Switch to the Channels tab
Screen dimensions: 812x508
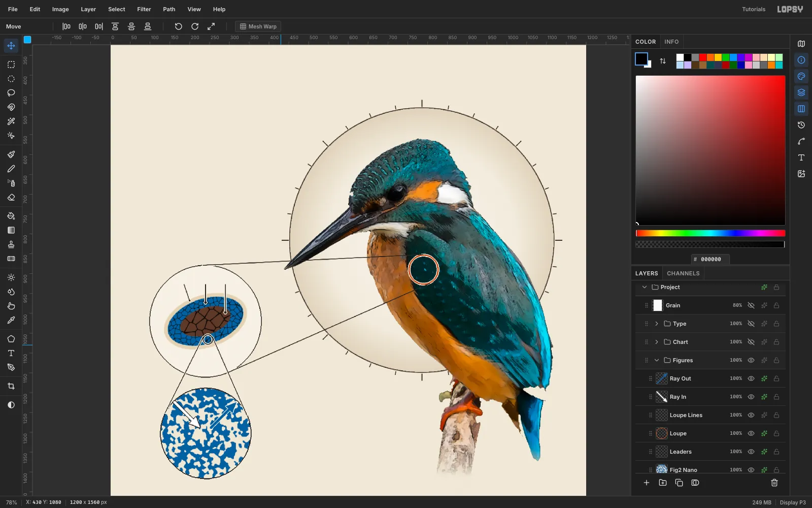[x=683, y=273]
